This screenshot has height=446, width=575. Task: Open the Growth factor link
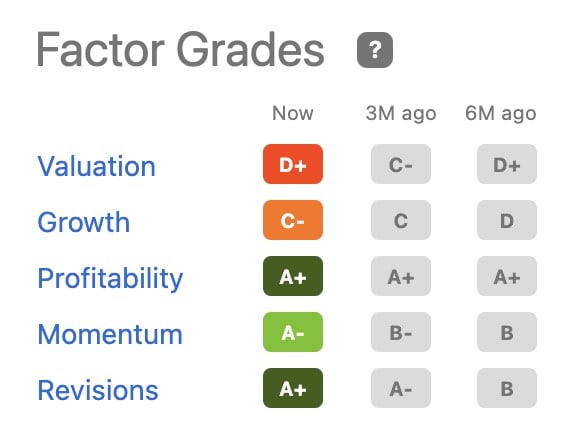coord(84,222)
